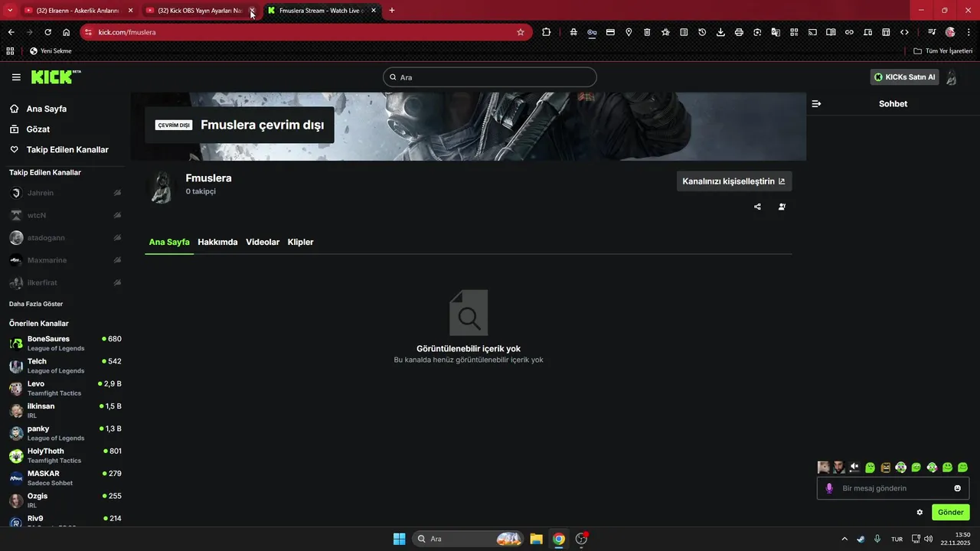The height and width of the screenshot is (551, 980).
Task: Switch to the Elraenn - Askerlik Anıları tab
Action: pos(79,11)
